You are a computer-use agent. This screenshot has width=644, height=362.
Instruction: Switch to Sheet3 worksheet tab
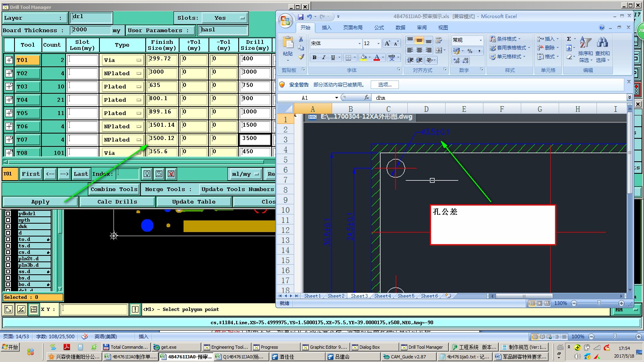point(359,296)
